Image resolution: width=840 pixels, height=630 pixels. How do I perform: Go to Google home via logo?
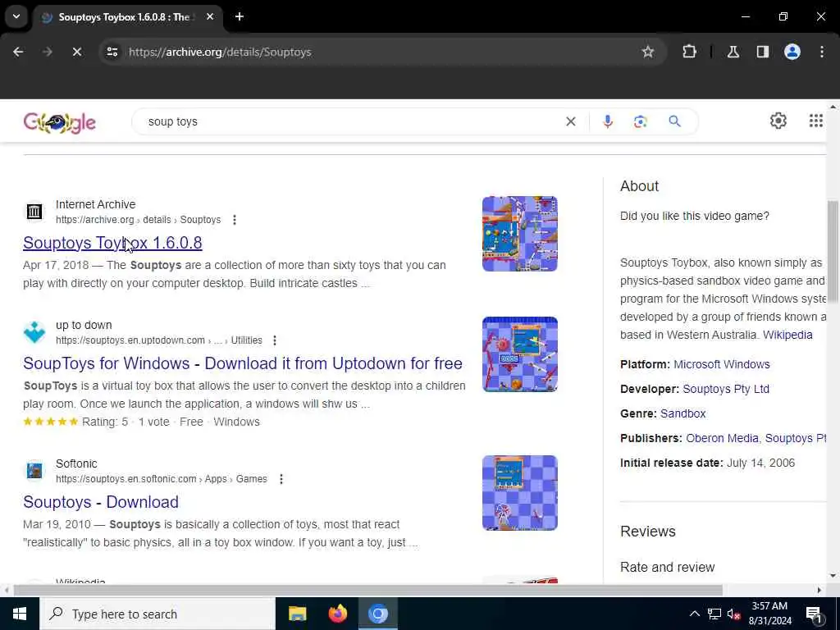click(x=59, y=122)
